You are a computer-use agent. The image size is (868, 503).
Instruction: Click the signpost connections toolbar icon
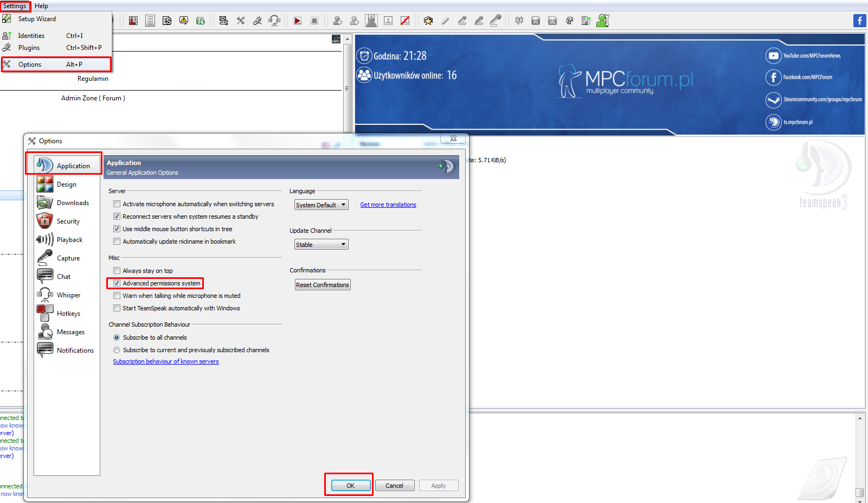tap(223, 21)
